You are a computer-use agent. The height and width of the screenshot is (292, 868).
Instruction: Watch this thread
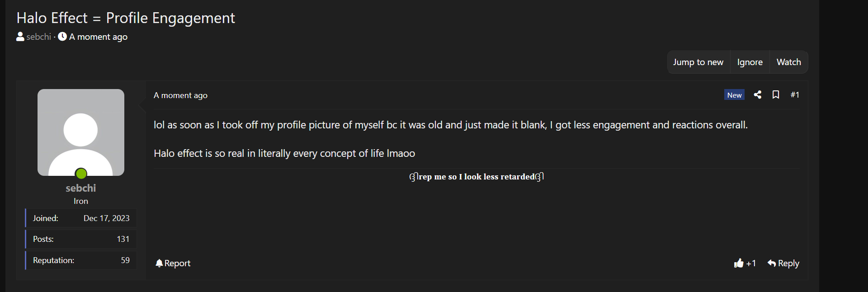pos(788,62)
